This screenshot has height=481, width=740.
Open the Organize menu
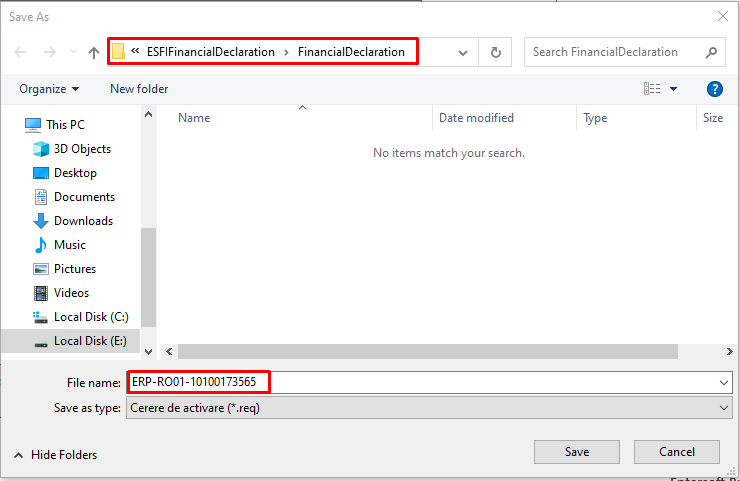point(49,89)
